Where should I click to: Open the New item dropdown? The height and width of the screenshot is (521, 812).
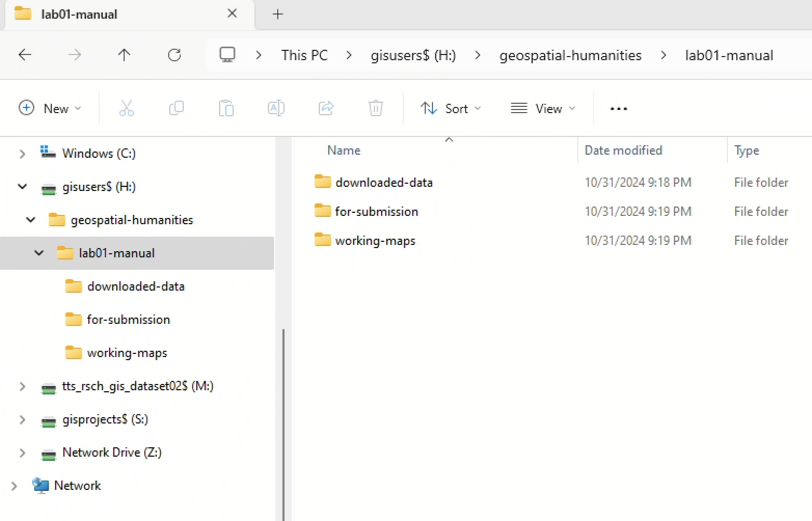click(50, 108)
